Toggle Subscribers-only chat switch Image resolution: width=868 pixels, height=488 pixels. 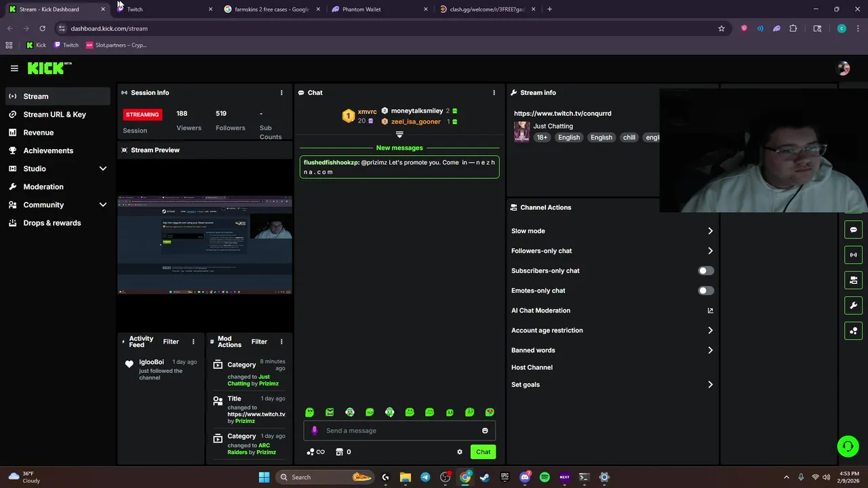point(706,270)
